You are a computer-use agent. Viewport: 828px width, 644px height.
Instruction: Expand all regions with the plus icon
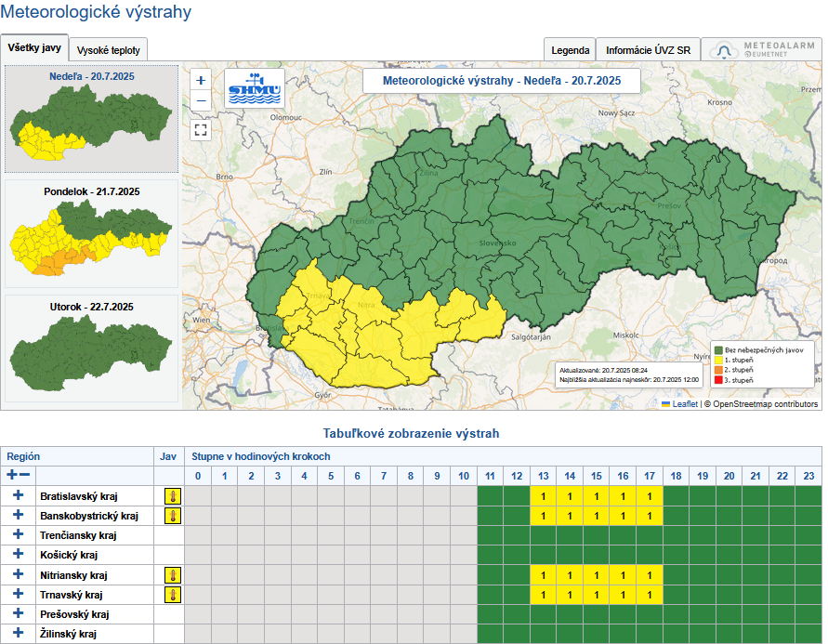[x=12, y=475]
